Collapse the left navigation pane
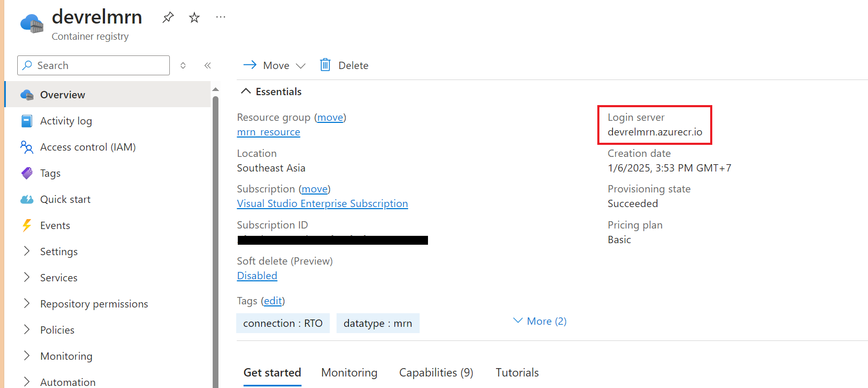868x388 pixels. [x=207, y=65]
